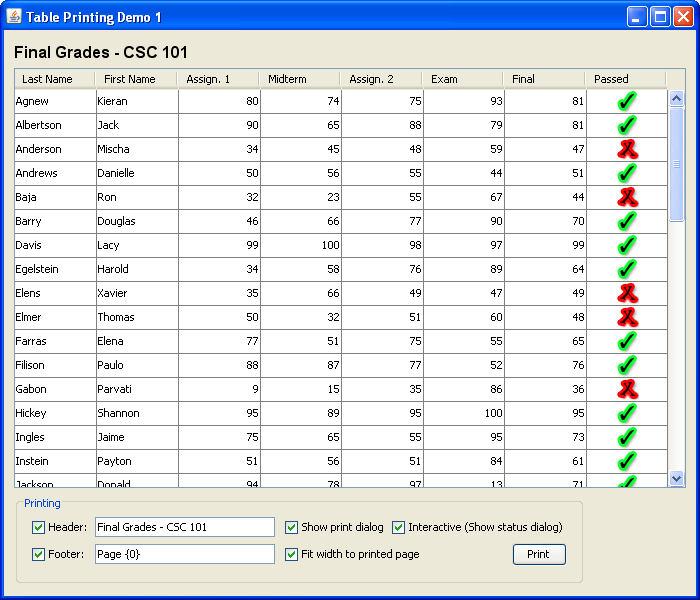This screenshot has height=600, width=700.
Task: Click the Last Name column header
Action: [55, 79]
